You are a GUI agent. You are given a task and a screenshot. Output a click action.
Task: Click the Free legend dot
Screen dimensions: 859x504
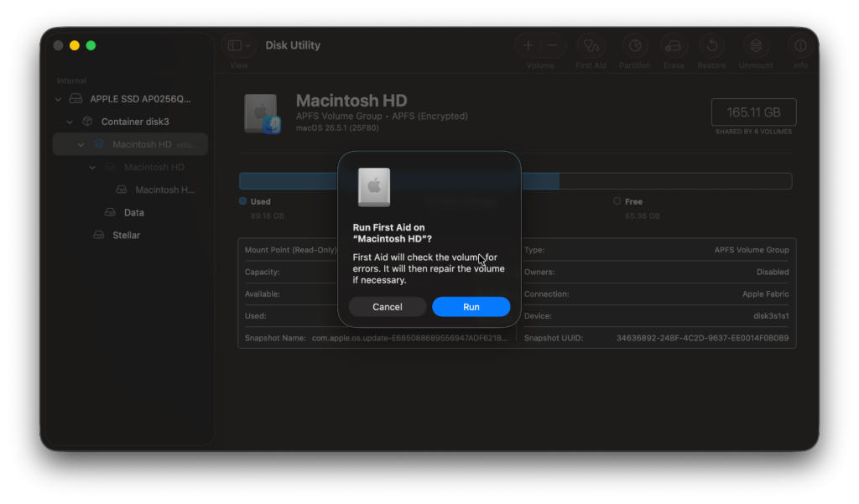tap(617, 201)
